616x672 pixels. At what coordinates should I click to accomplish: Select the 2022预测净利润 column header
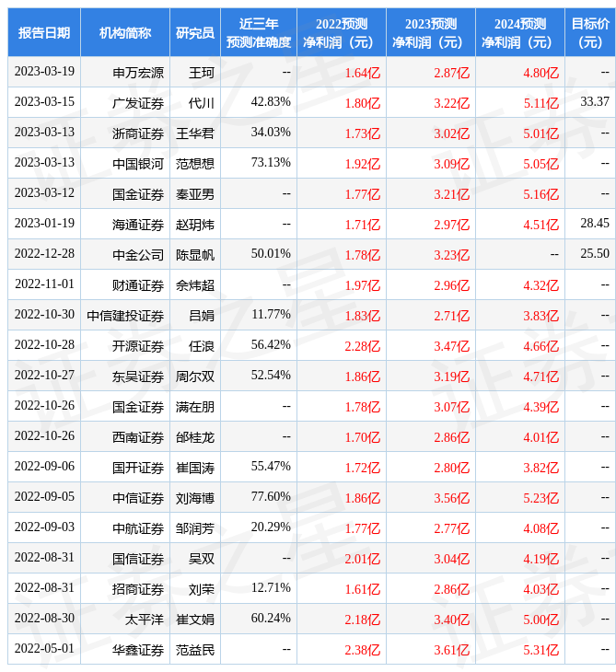tap(341, 33)
